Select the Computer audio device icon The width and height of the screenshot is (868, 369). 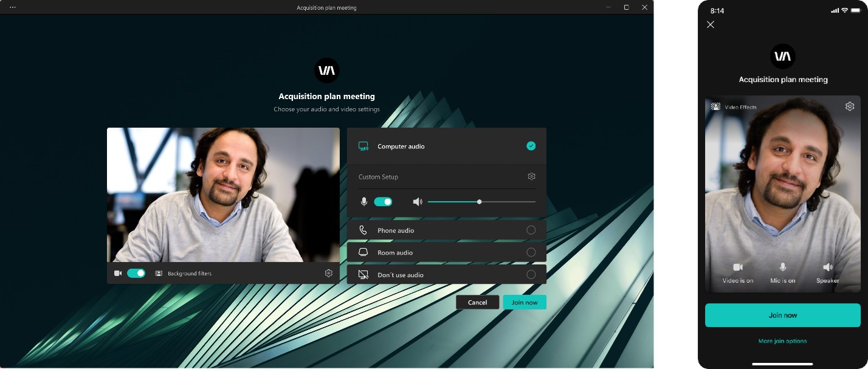coord(363,146)
